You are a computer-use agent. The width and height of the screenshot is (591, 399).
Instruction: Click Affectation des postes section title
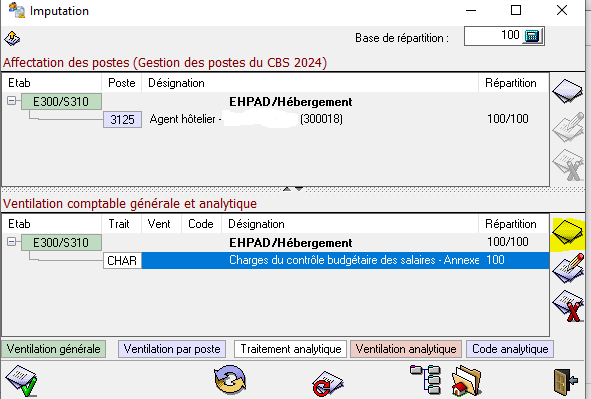pos(165,63)
